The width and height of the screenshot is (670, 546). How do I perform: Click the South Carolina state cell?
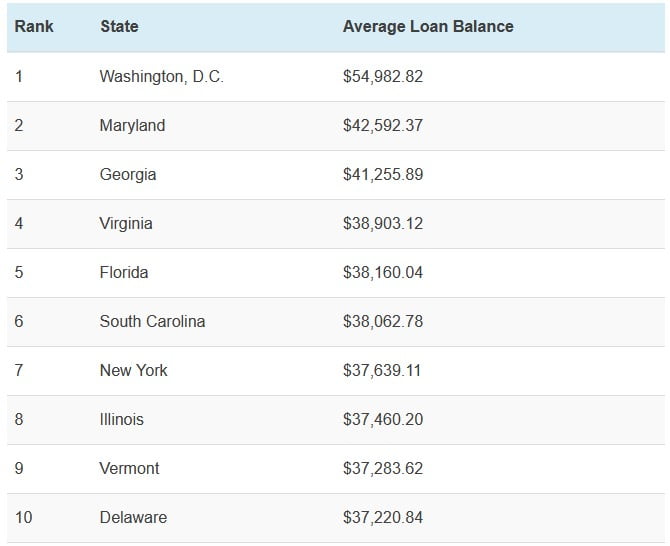coord(152,321)
